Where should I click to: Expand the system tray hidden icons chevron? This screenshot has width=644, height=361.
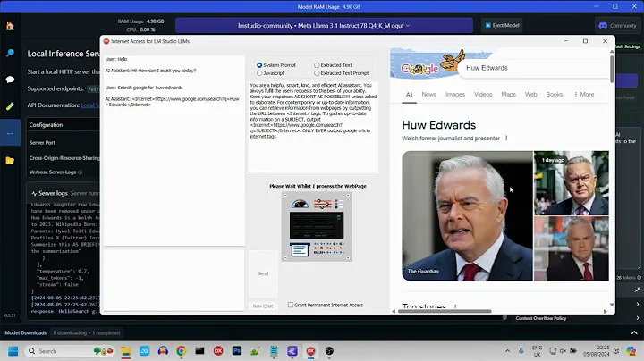508,351
